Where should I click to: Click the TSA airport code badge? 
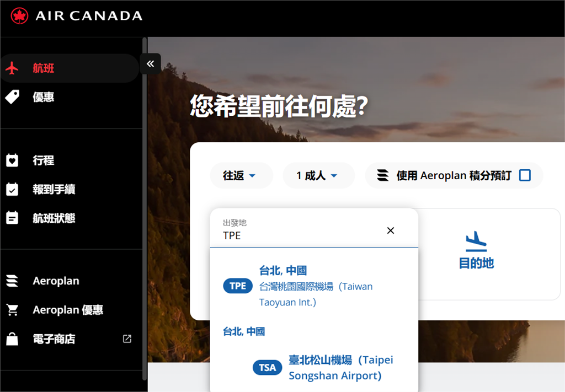click(x=268, y=368)
